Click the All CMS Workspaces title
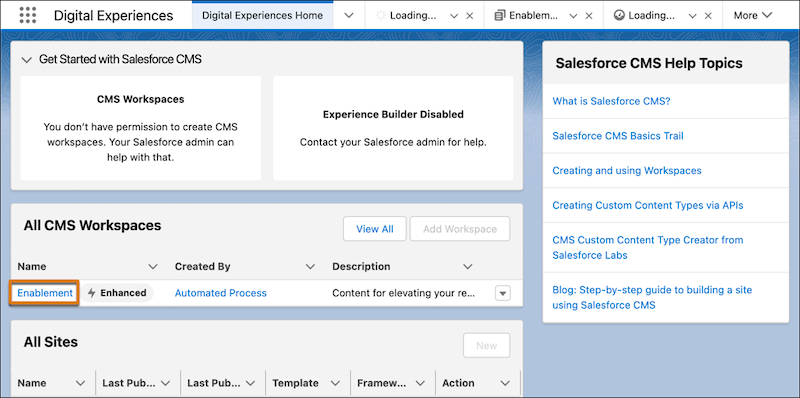800x398 pixels. click(x=92, y=225)
